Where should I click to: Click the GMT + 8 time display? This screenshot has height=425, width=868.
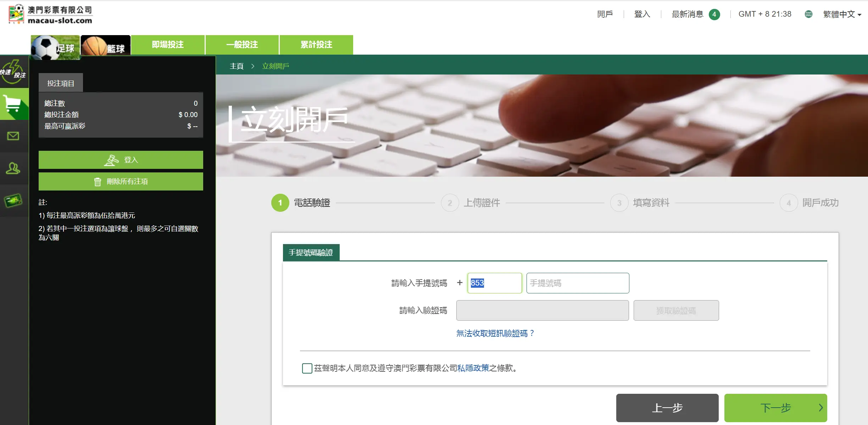pyautogui.click(x=765, y=14)
